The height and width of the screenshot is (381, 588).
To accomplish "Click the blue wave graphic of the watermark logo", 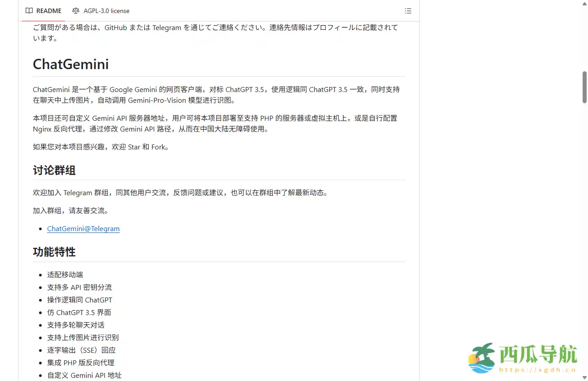I will point(481,369).
